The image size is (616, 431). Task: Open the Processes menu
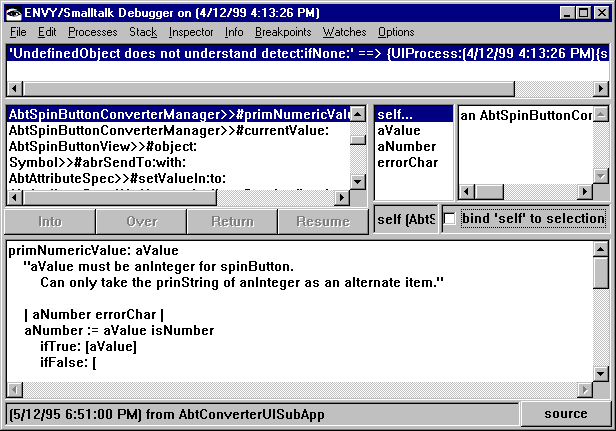coord(92,32)
